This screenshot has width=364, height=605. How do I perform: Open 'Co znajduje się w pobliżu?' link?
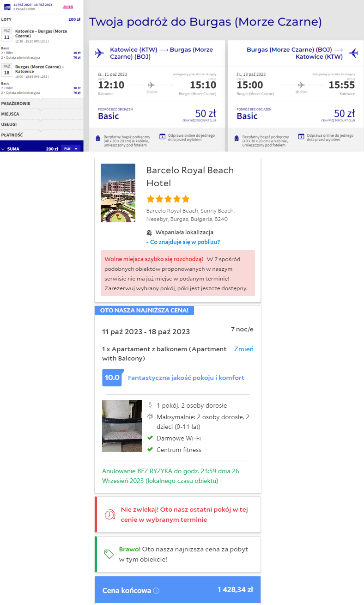pyautogui.click(x=183, y=242)
